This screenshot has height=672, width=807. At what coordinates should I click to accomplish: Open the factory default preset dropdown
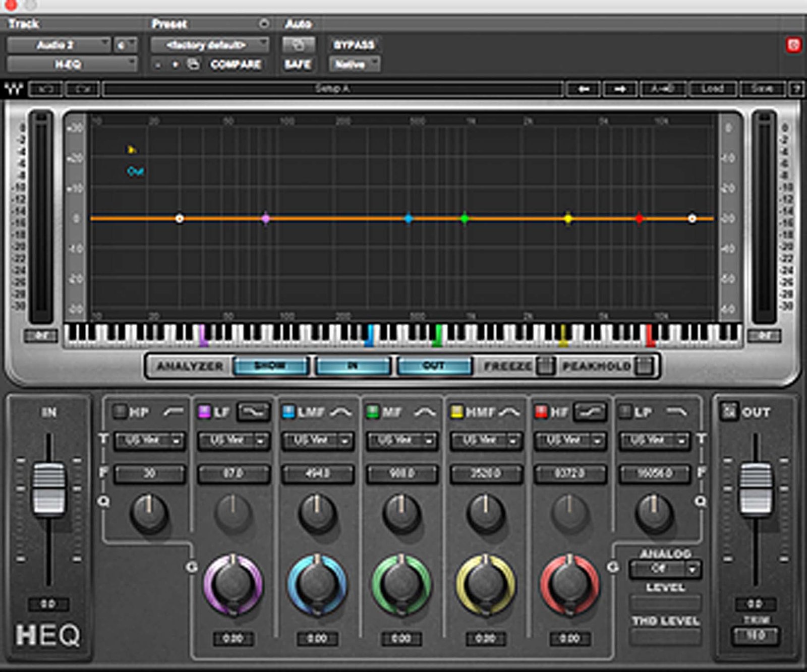209,45
